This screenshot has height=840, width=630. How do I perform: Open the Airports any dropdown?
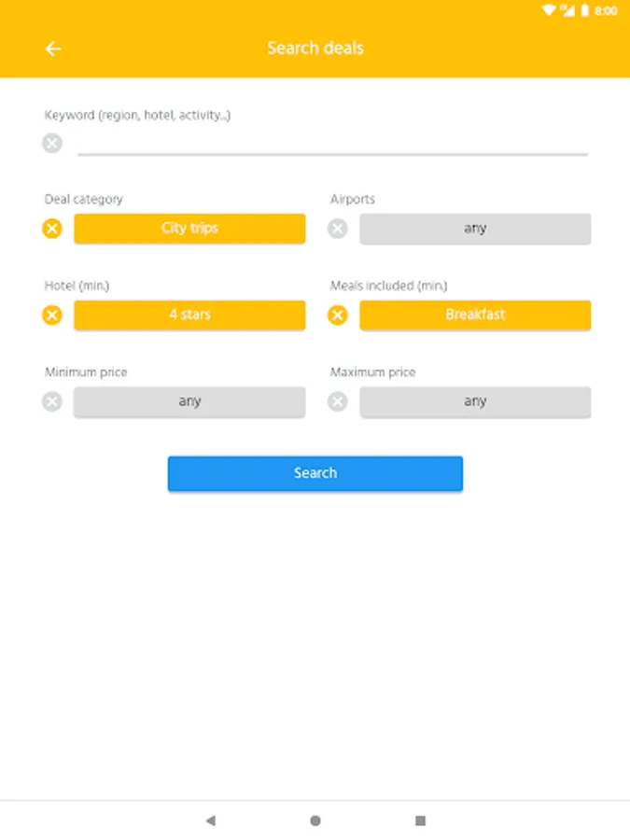pos(475,229)
